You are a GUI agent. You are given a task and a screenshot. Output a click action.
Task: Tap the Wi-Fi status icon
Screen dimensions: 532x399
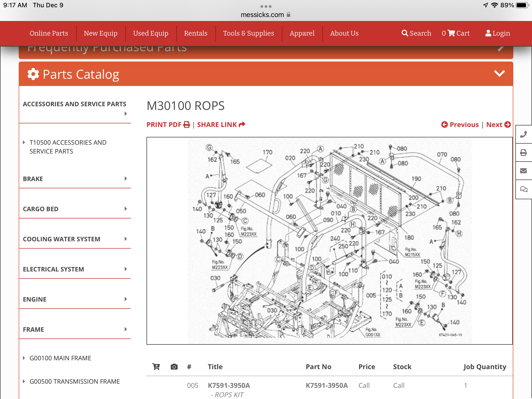point(495,5)
